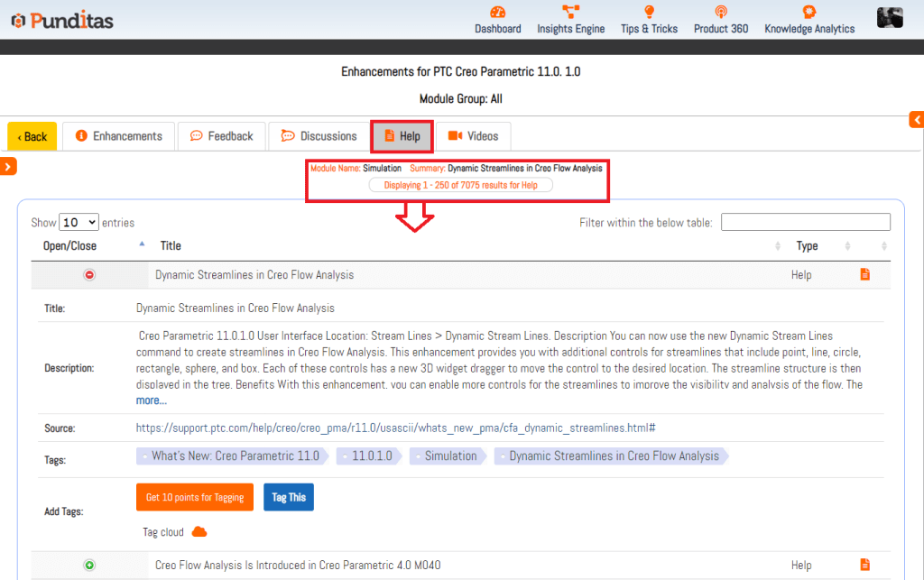This screenshot has height=580, width=924.
Task: Open the Show entries count dropdown
Action: tap(79, 222)
